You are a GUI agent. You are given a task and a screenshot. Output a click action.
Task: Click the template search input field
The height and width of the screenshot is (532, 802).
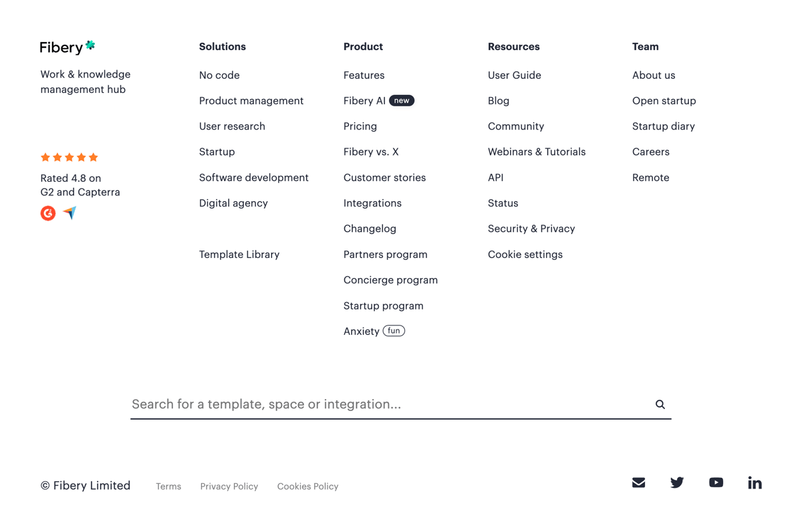334,404
